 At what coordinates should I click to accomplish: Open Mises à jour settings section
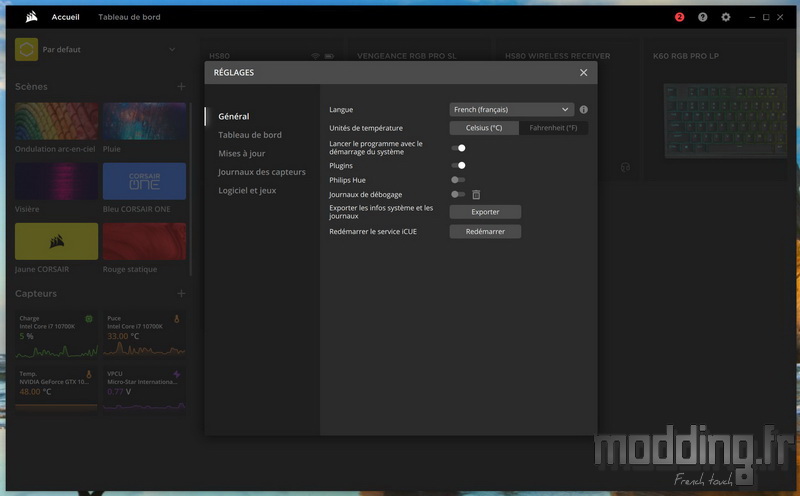point(242,153)
